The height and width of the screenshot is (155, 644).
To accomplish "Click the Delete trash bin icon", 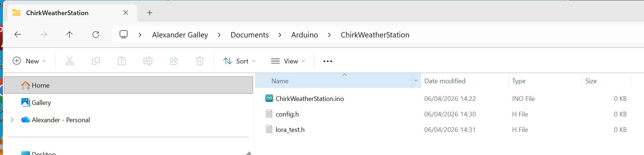I will click(x=200, y=61).
